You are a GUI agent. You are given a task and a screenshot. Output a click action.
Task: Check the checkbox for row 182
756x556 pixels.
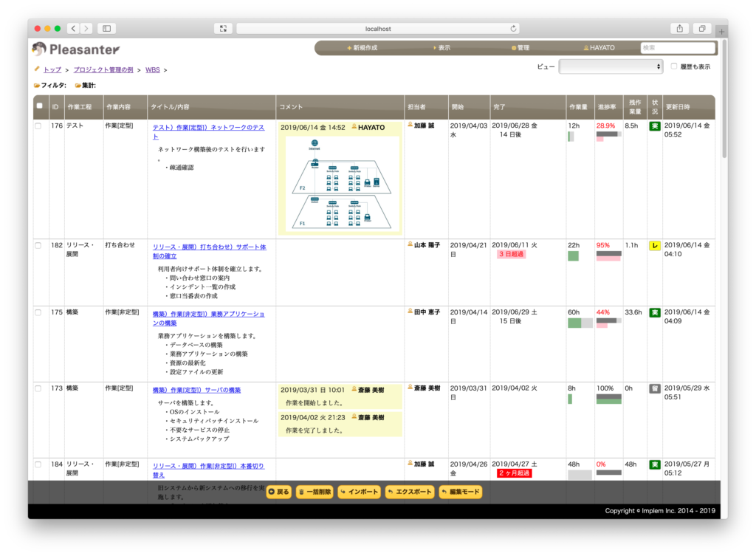click(38, 245)
